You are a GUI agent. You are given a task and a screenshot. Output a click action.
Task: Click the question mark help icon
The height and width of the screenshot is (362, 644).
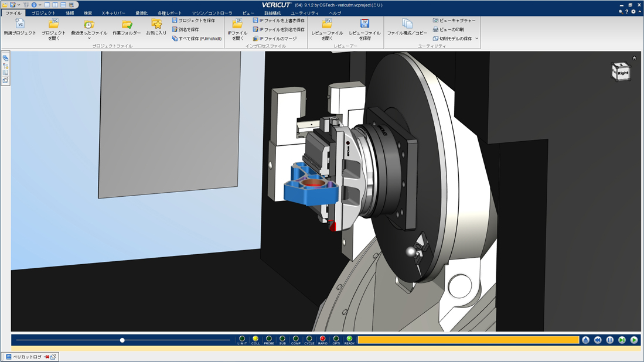[x=627, y=12]
